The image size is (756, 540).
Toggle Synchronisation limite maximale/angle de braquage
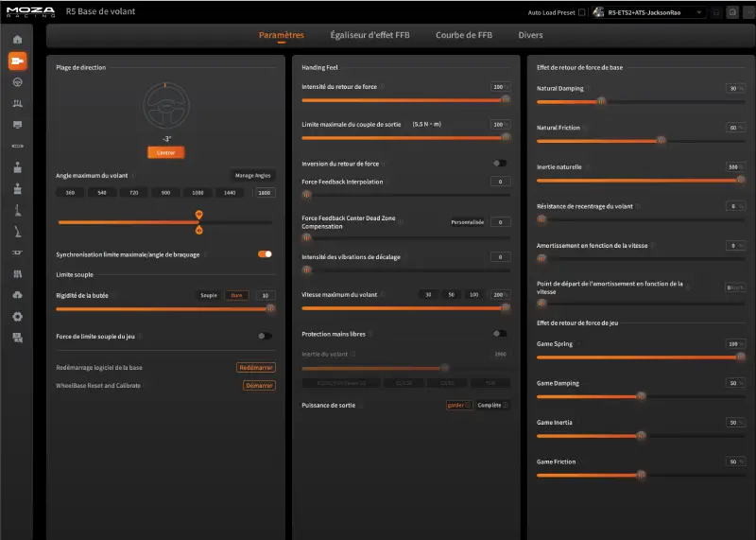tap(265, 253)
